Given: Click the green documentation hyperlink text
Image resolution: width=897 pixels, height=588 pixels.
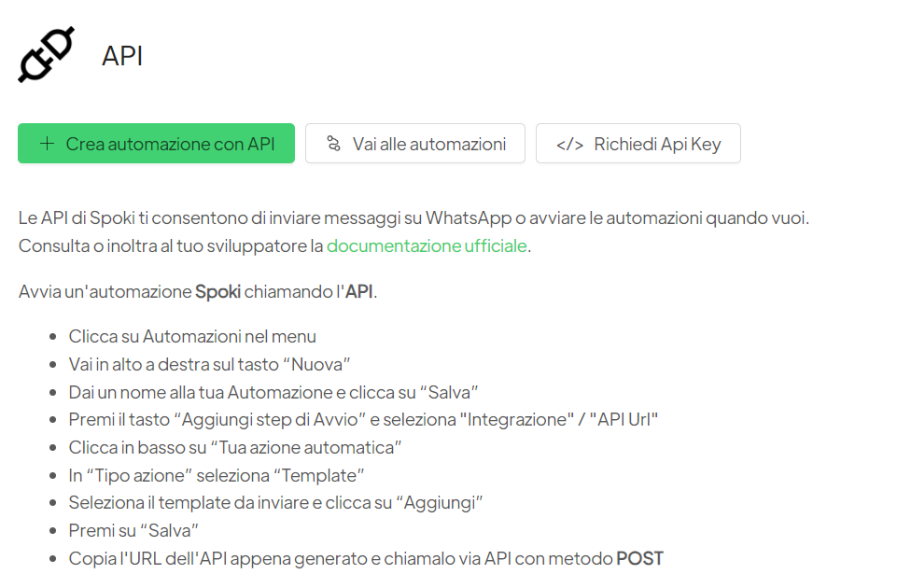Looking at the screenshot, I should click(426, 245).
